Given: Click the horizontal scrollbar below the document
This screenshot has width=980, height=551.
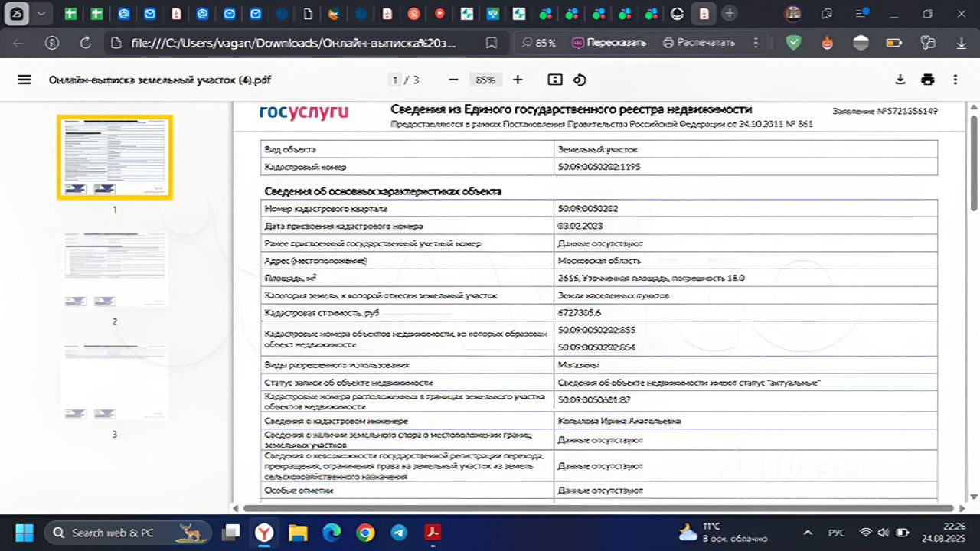Looking at the screenshot, I should click(599, 508).
